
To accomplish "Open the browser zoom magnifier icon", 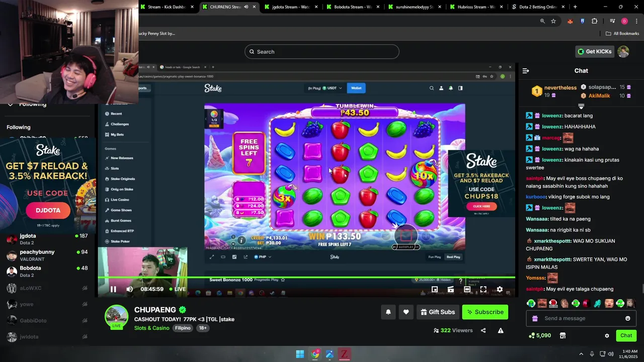I will 542,21.
